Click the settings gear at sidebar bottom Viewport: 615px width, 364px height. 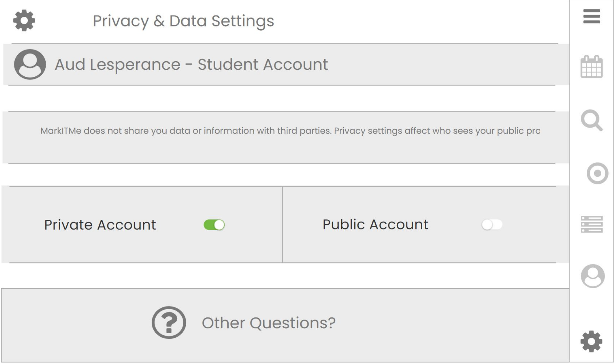coord(591,341)
